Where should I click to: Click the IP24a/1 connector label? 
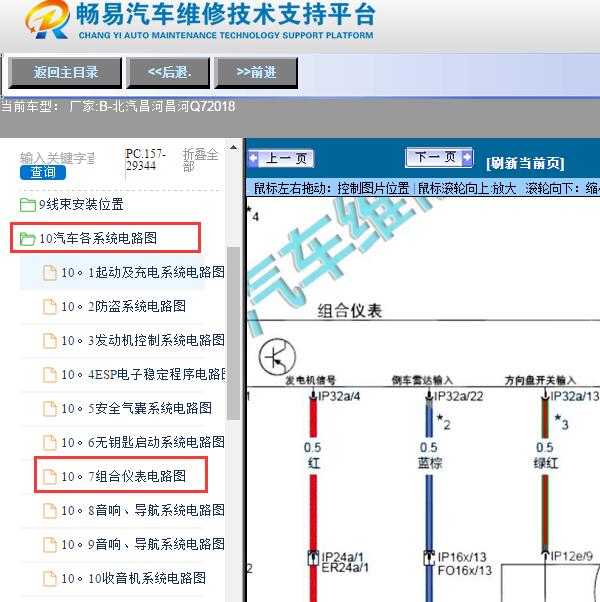342,557
